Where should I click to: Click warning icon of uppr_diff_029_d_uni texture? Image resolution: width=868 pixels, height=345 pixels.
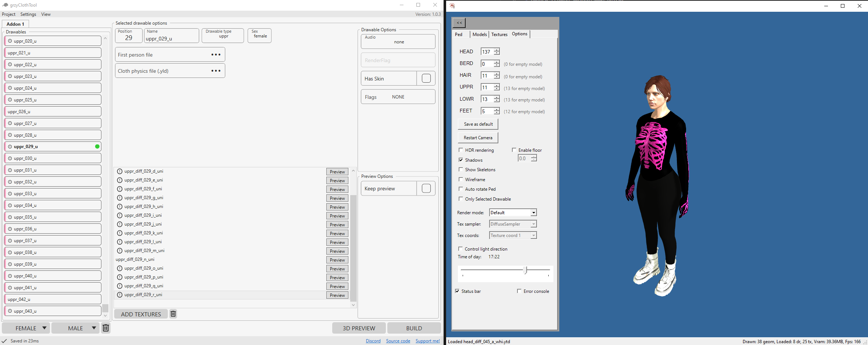120,171
